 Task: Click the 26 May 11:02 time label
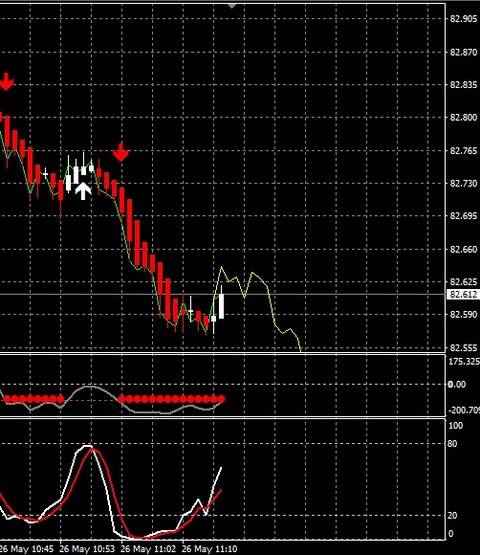click(148, 549)
